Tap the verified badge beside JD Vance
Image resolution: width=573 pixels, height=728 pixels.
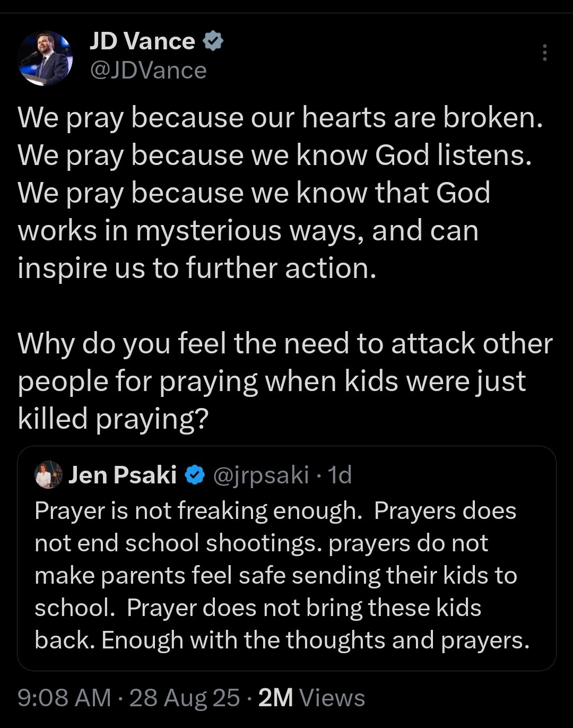point(212,41)
